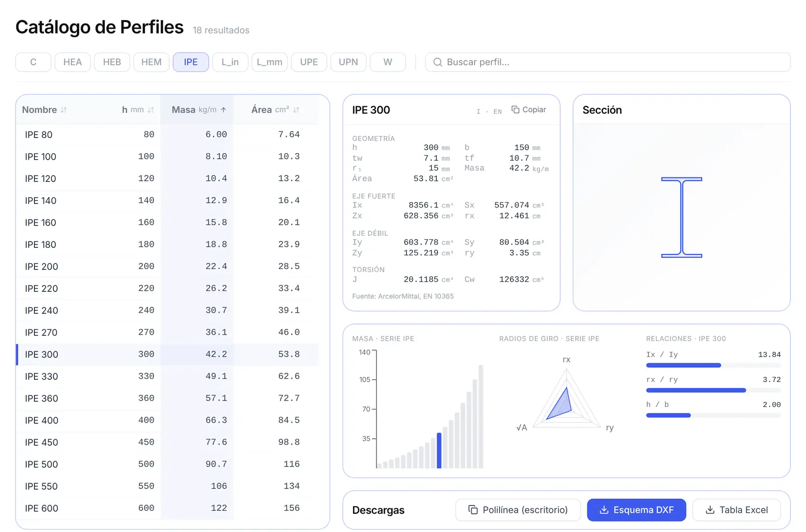Click the Ix / Iy ratio bar
806x532 pixels.
(713, 365)
